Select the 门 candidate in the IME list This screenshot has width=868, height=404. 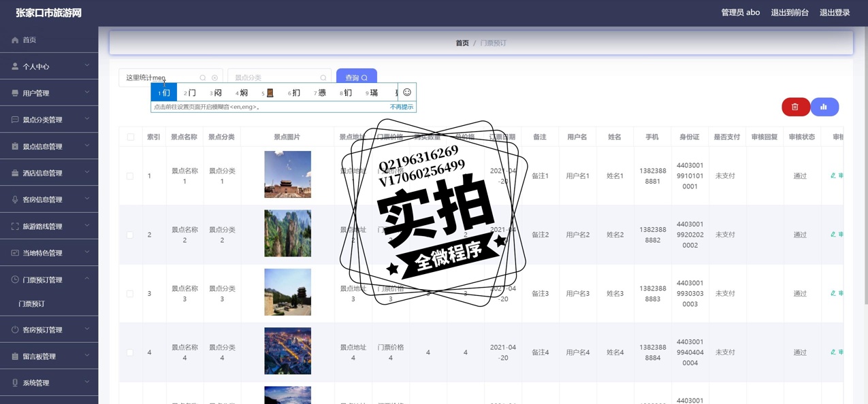190,92
